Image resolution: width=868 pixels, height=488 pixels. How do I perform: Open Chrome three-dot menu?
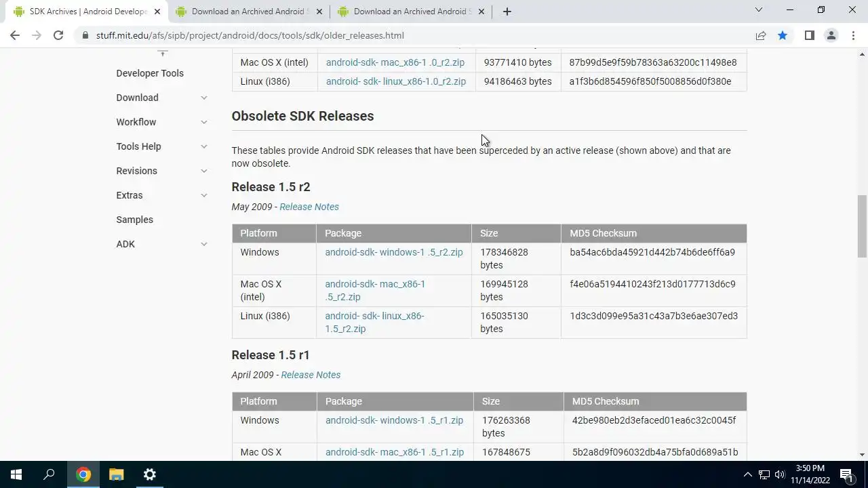(x=853, y=35)
